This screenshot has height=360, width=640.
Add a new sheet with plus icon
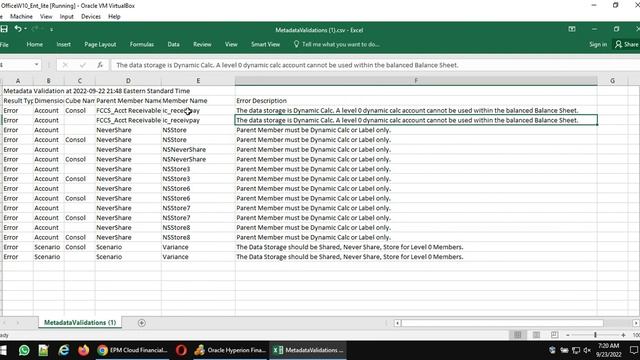pos(142,323)
